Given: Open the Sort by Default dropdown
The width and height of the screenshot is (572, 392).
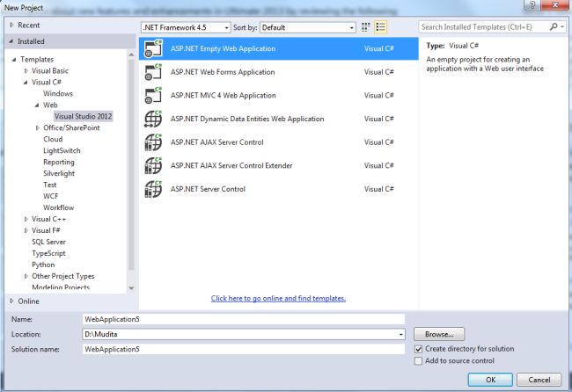Looking at the screenshot, I should (308, 27).
